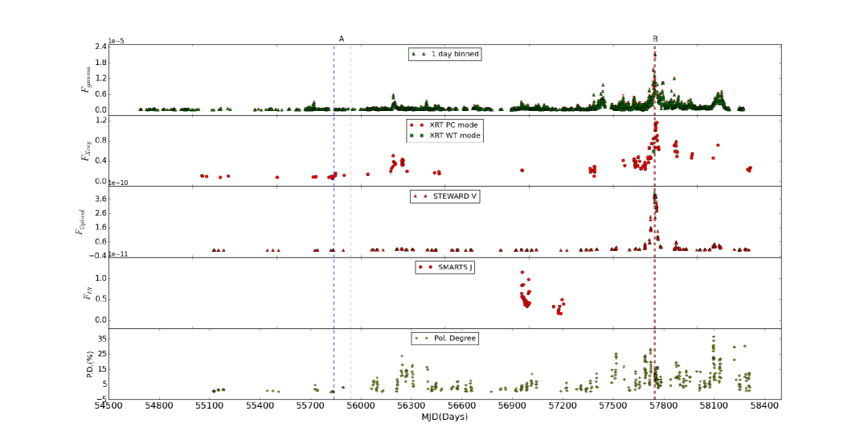Click x-axis tick label 57200
868x444 pixels.
point(563,406)
